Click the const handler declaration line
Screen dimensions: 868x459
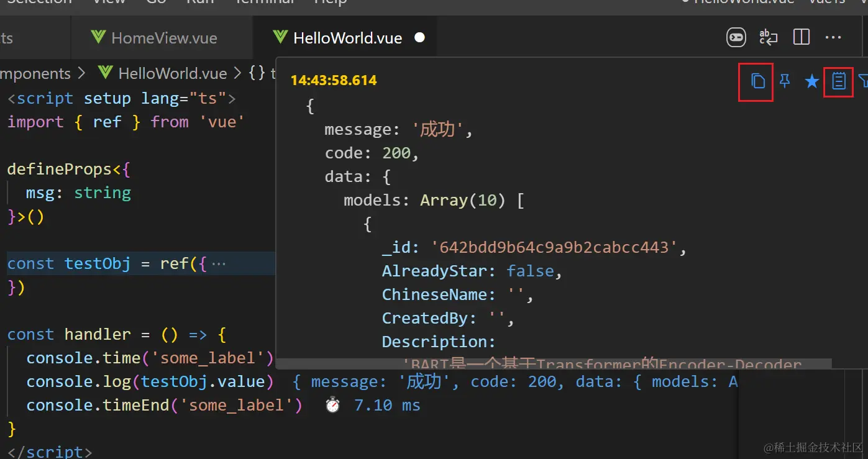[x=117, y=335]
